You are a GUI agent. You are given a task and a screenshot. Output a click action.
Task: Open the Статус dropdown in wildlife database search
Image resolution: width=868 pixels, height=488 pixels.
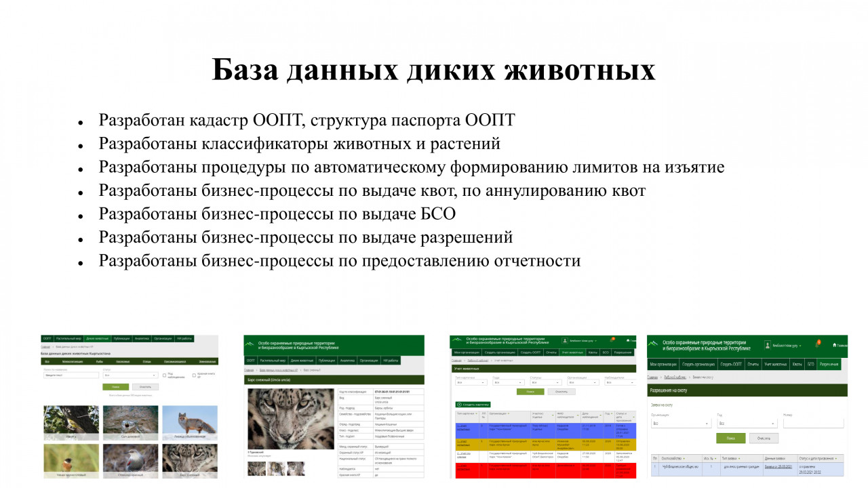130,375
